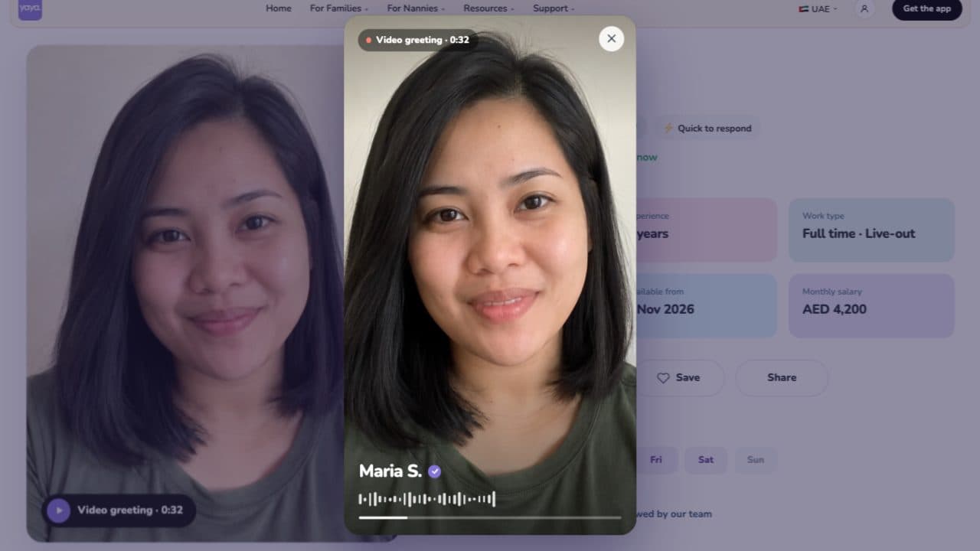Click the lightning icon in Quick to respond
980x551 pixels.
pos(668,129)
